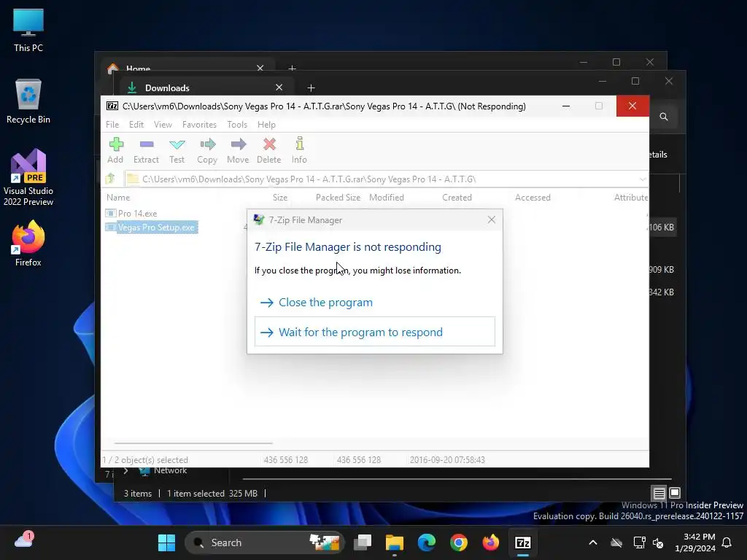Expand the 7-Zip address path dropdown
Viewport: 747px width, 560px height.
(643, 179)
